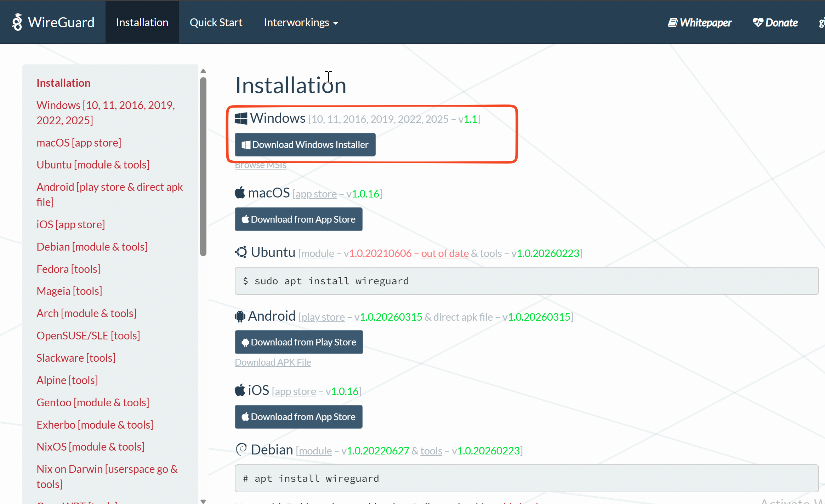Click Ubuntu out of date link
This screenshot has height=504, width=825.
445,253
